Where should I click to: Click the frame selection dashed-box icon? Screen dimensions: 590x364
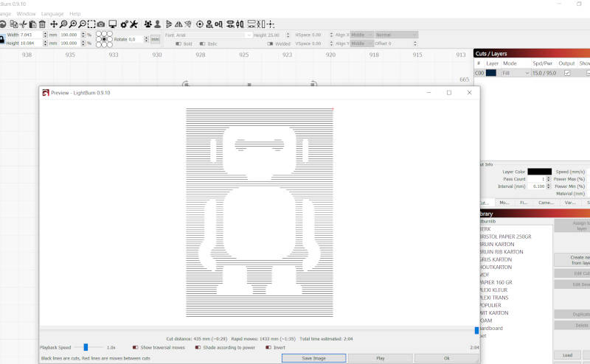[x=91, y=24]
